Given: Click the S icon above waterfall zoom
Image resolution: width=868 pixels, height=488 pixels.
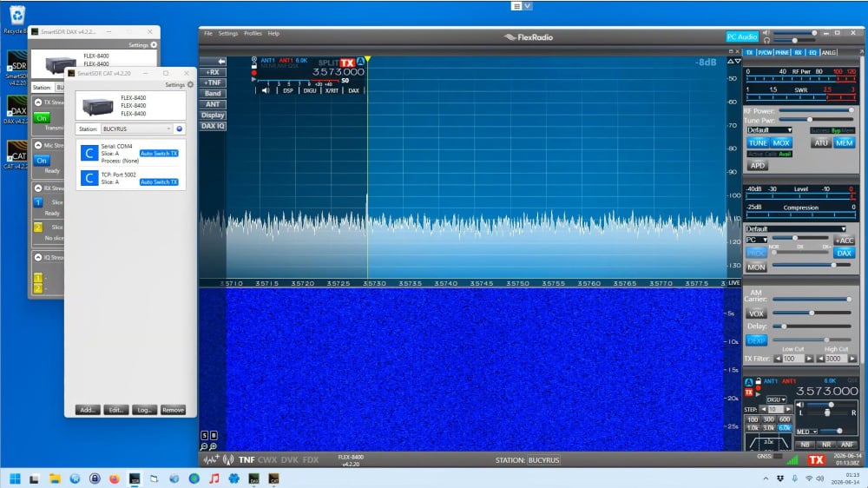Looking at the screenshot, I should click(x=204, y=435).
